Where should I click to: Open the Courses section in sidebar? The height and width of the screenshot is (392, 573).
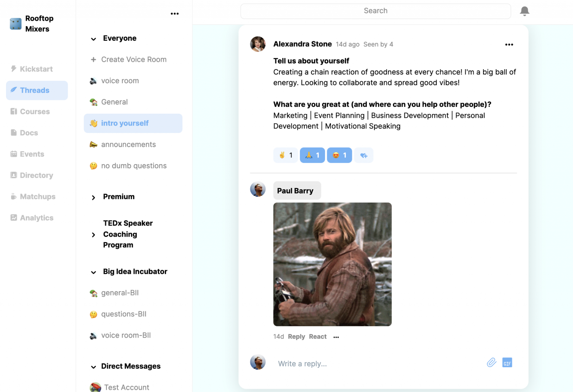[35, 111]
